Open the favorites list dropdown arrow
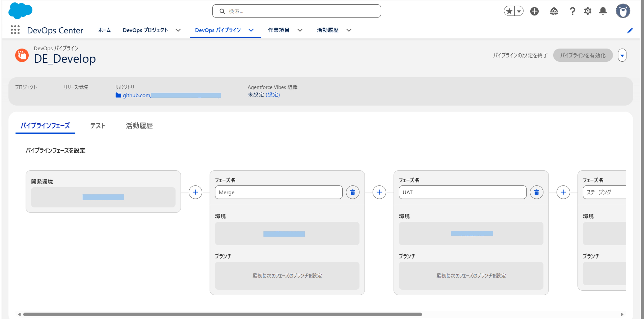 click(x=519, y=11)
